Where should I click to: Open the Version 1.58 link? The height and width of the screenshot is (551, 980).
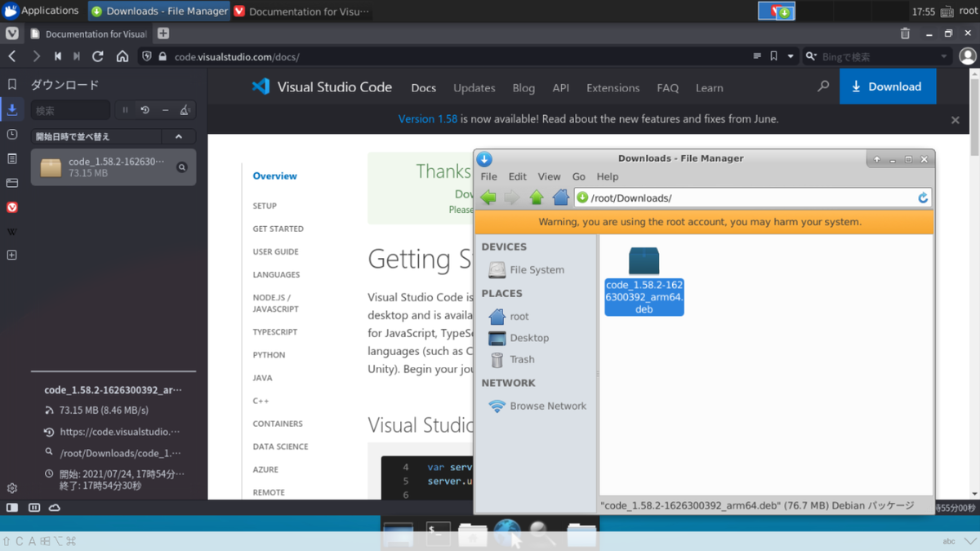point(428,118)
